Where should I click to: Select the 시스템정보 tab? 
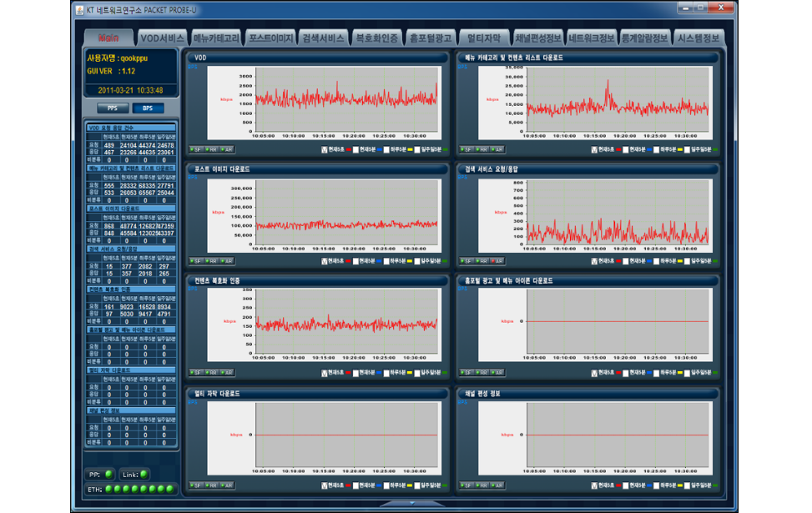pos(699,38)
